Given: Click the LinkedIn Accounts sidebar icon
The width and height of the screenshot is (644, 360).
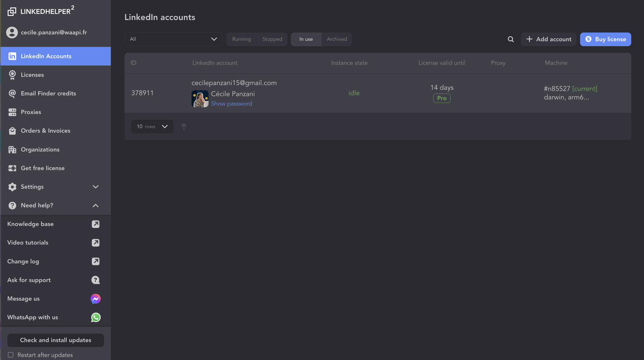Looking at the screenshot, I should [x=12, y=56].
